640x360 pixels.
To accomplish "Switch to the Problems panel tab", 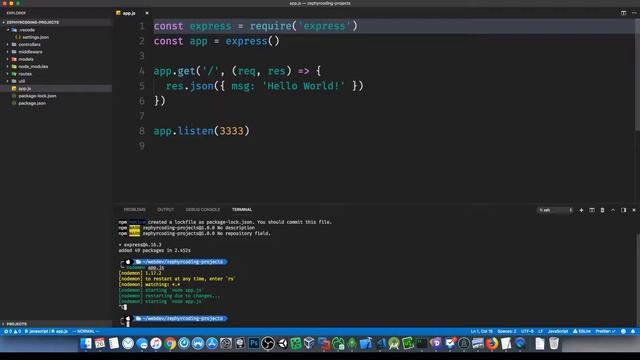I will pyautogui.click(x=135, y=210).
